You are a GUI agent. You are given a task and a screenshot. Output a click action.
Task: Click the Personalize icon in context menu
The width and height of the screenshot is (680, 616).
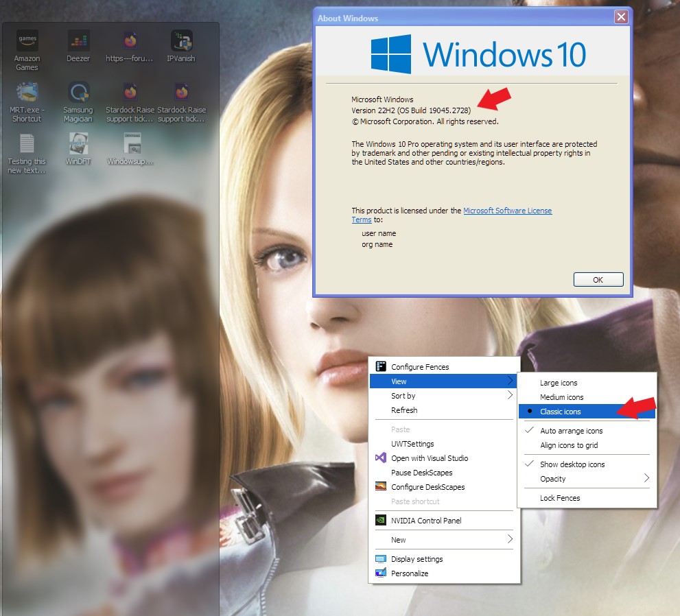380,573
